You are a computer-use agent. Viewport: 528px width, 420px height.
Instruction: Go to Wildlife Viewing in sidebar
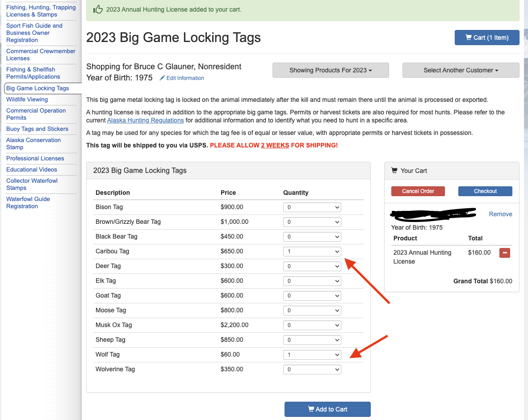pyautogui.click(x=27, y=100)
